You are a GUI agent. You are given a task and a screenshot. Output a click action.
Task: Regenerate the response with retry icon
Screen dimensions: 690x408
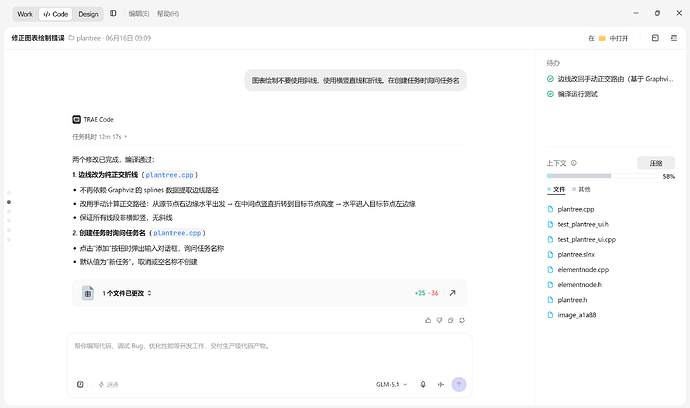pyautogui.click(x=462, y=320)
